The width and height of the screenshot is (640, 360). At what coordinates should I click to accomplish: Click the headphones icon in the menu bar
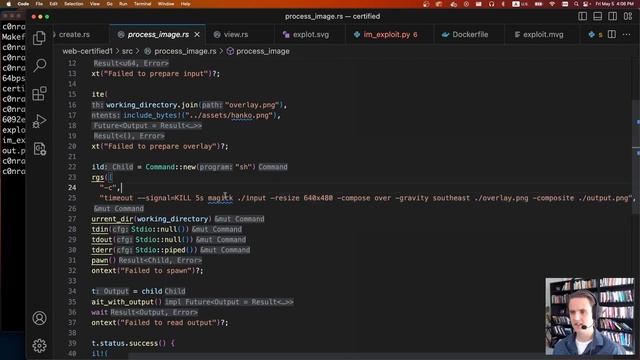[x=491, y=4]
